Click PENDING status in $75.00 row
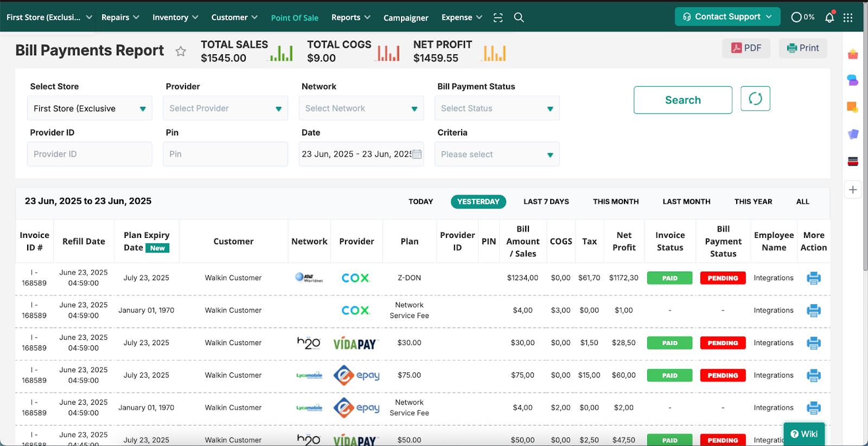The width and height of the screenshot is (868, 446). pos(723,376)
